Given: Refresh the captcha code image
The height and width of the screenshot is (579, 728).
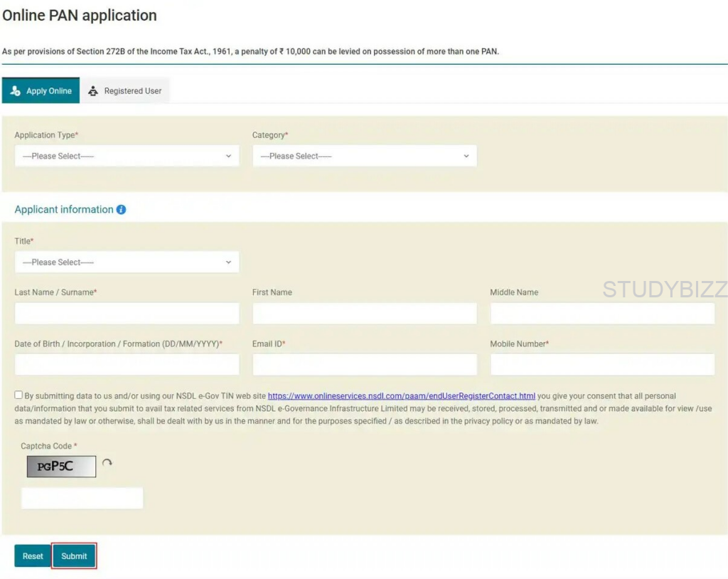Looking at the screenshot, I should (x=107, y=463).
